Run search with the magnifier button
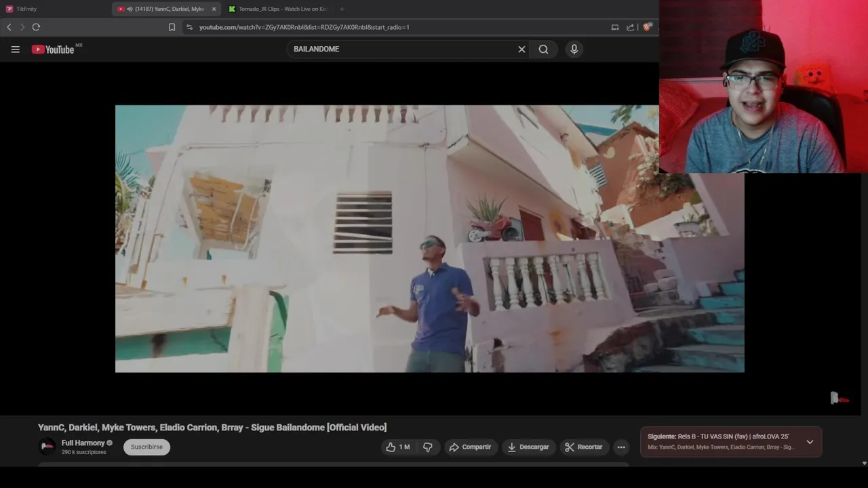Image resolution: width=868 pixels, height=488 pixels. click(x=543, y=49)
